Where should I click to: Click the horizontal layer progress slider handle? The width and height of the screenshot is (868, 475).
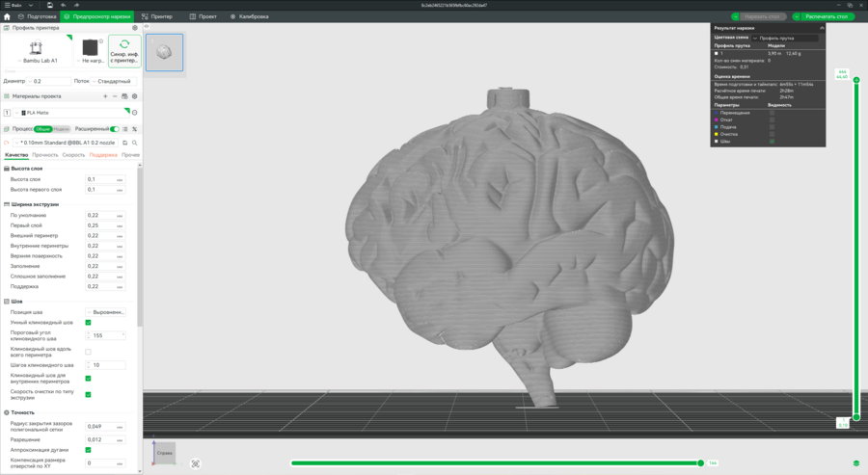click(701, 462)
